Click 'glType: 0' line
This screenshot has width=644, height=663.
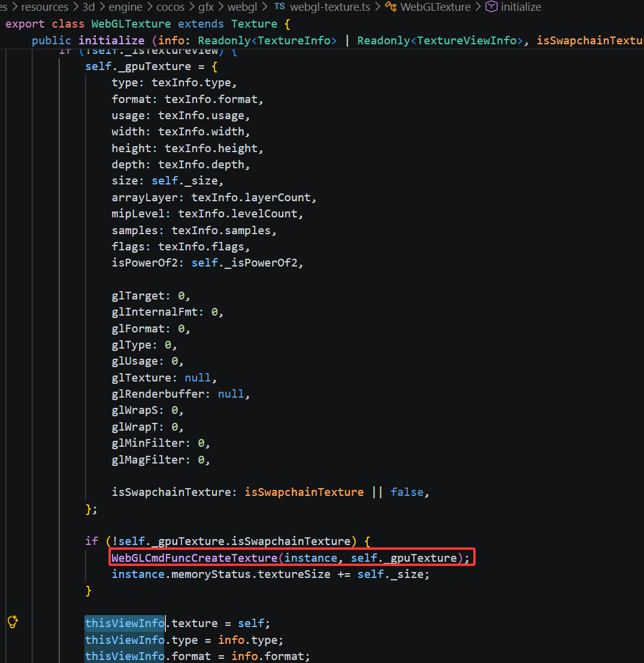144,345
